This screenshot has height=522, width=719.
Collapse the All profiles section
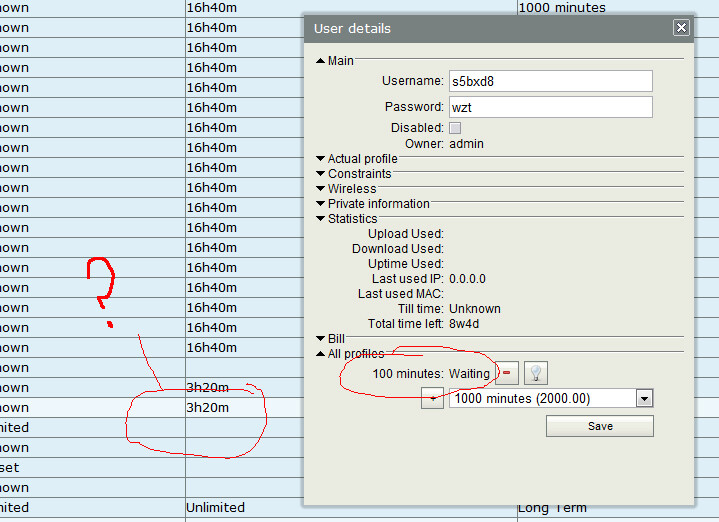coord(321,354)
